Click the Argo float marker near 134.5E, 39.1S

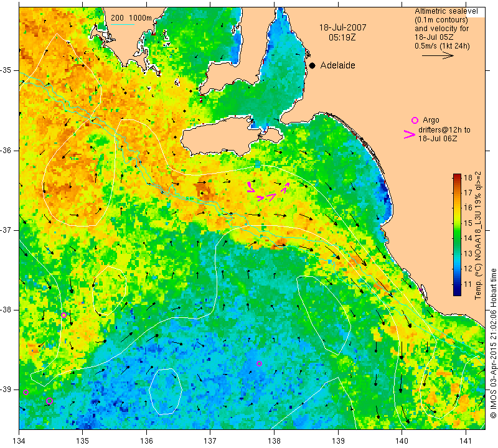49,401
